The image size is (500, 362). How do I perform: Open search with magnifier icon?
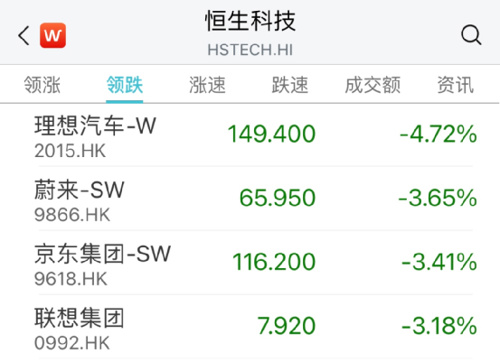pyautogui.click(x=471, y=35)
